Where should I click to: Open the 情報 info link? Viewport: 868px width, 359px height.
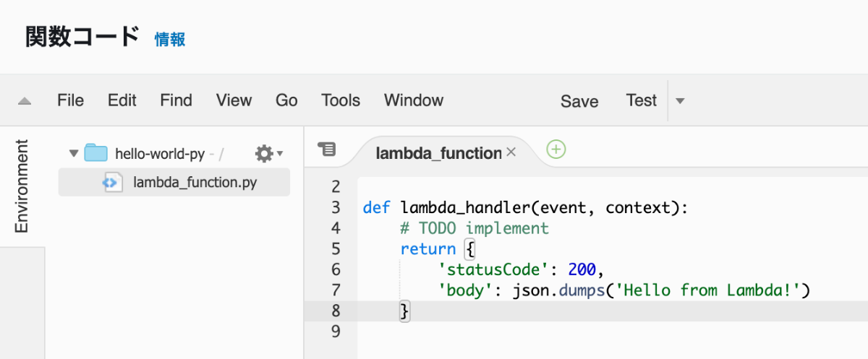click(170, 39)
